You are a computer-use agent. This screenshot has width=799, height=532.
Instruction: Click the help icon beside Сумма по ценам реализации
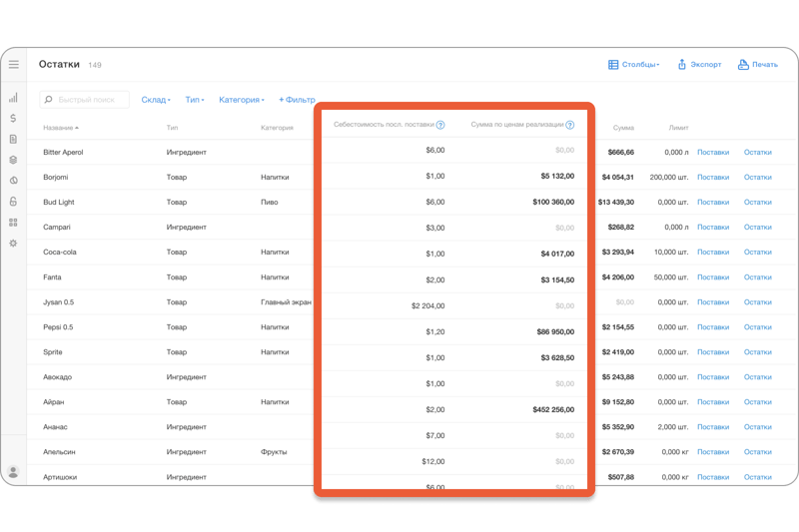(569, 125)
